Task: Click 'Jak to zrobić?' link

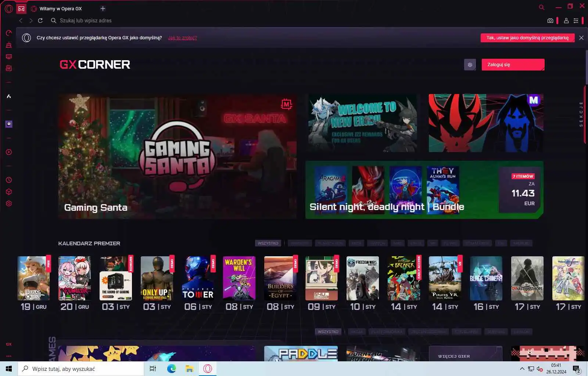Action: (182, 38)
